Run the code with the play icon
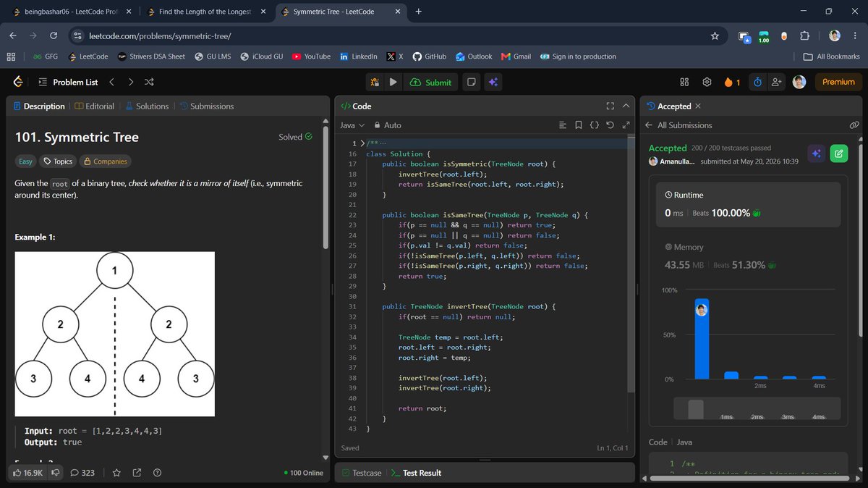868x488 pixels. [x=393, y=83]
